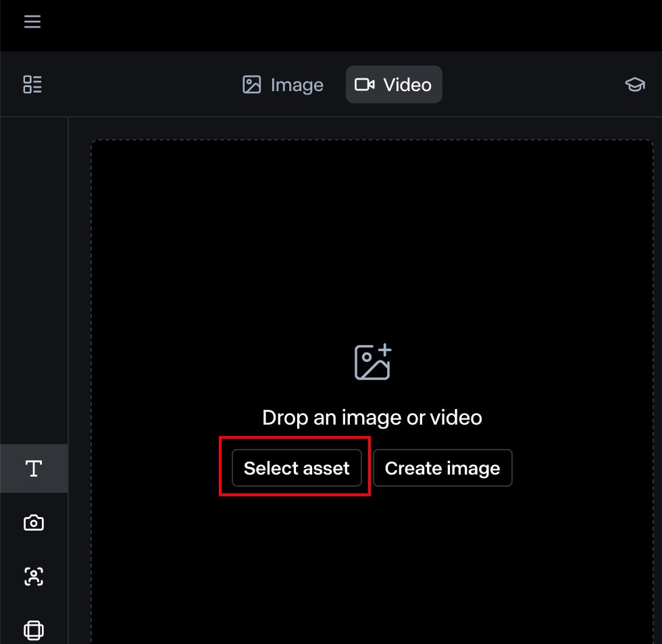Select the camera tool in sidebar
The image size is (662, 644).
pos(34,522)
